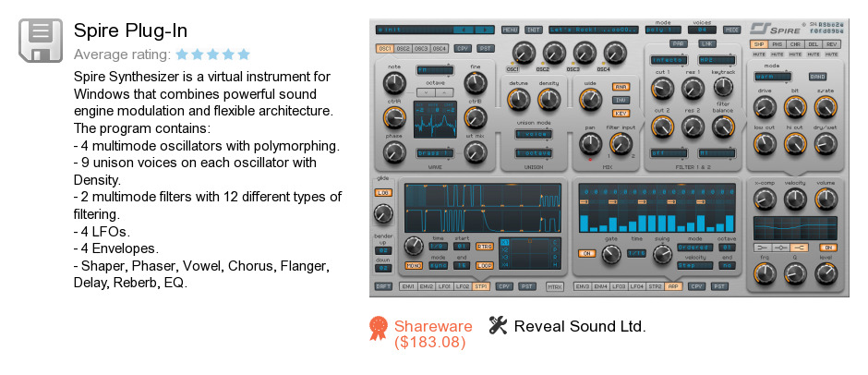Viewport: 868px width, 375px height.
Task: Click the MENU button
Action: [x=511, y=30]
